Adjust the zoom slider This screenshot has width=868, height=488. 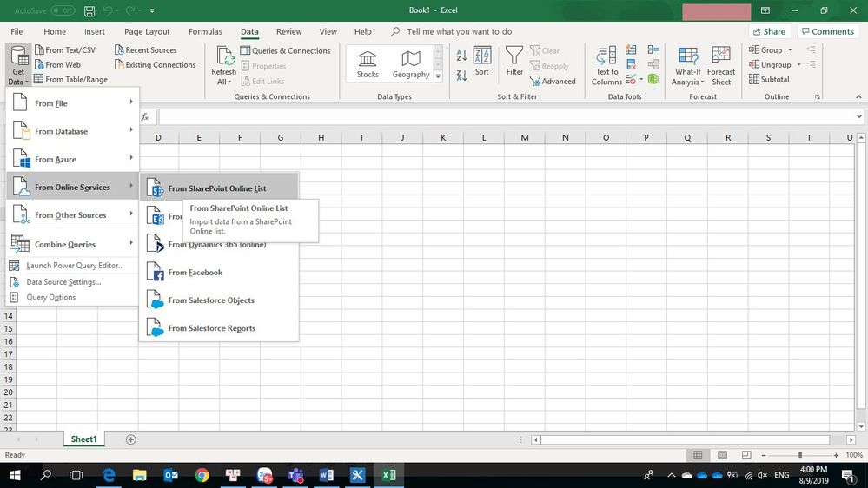click(800, 455)
